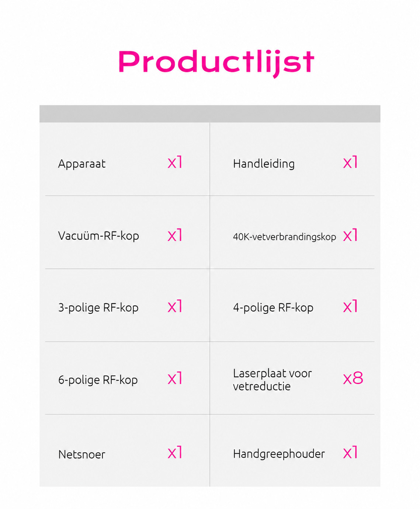This screenshot has height=509, width=420.
Task: Select the Handgreephouder entry
Action: coord(279,454)
